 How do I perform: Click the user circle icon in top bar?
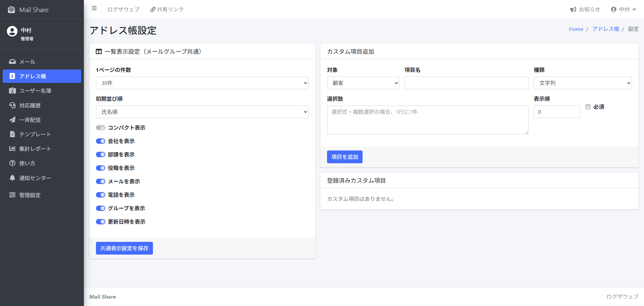point(614,9)
